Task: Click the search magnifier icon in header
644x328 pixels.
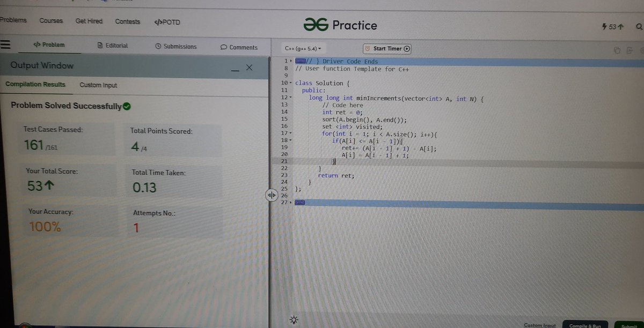Action: point(639,26)
